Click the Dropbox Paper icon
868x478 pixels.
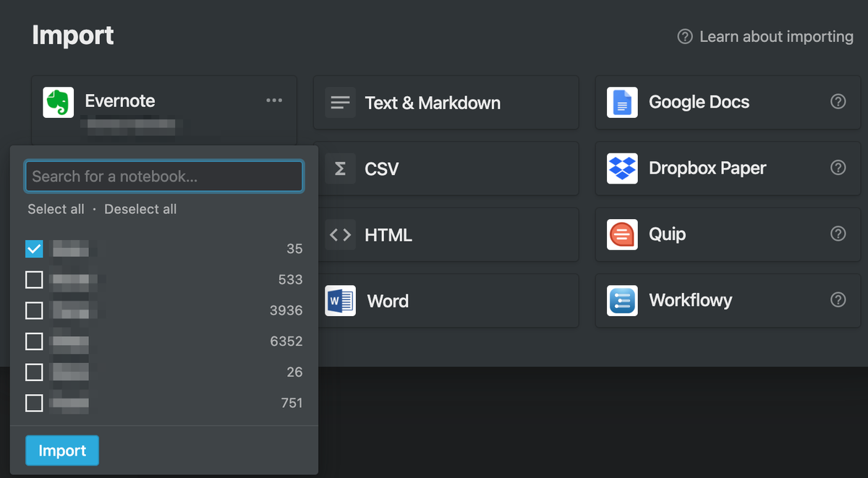(622, 168)
